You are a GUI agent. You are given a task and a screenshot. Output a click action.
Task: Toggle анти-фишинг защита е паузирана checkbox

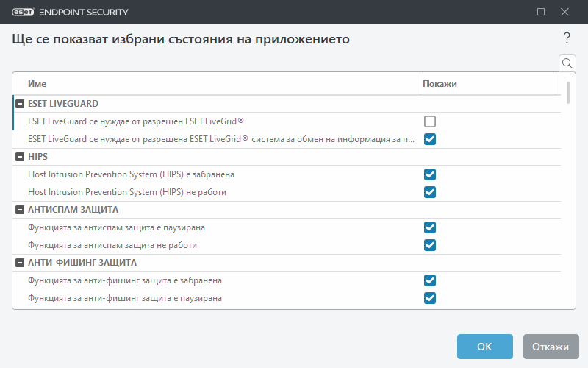click(x=430, y=298)
